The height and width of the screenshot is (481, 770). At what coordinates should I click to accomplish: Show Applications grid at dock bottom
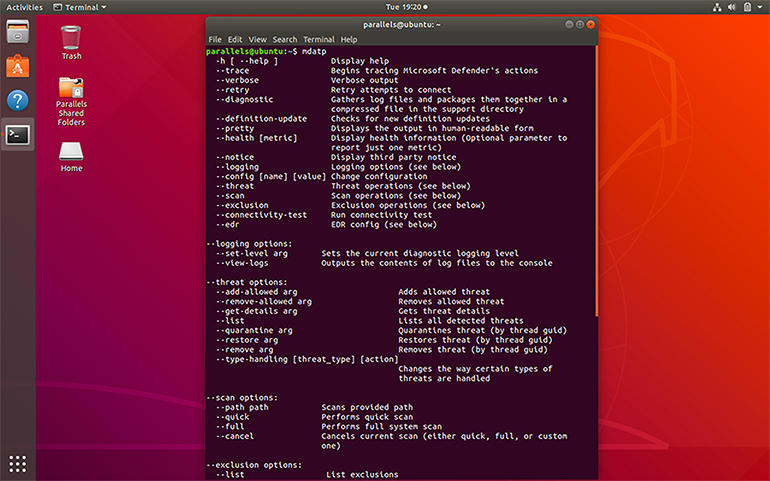pyautogui.click(x=17, y=463)
